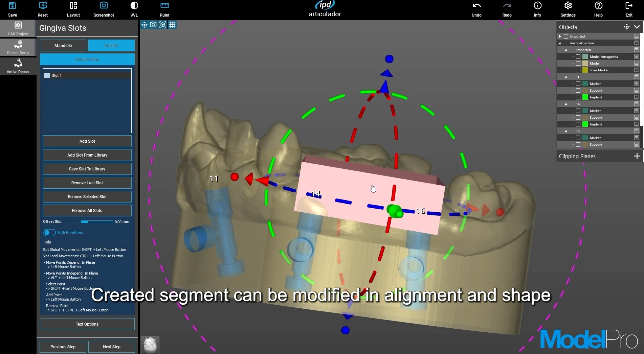This screenshot has width=644, height=354.
Task: Click the viewport camera snapshot icon
Action: 154,25
